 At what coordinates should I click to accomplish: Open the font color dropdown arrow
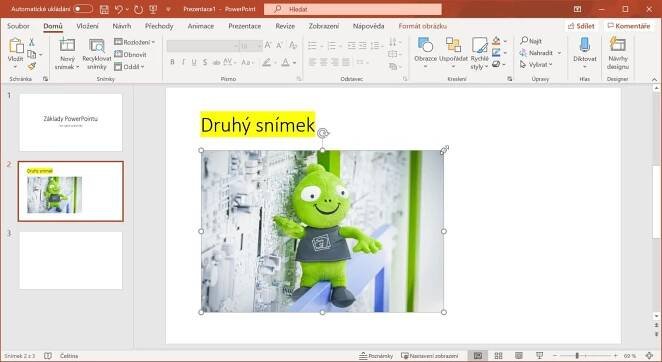coord(294,63)
